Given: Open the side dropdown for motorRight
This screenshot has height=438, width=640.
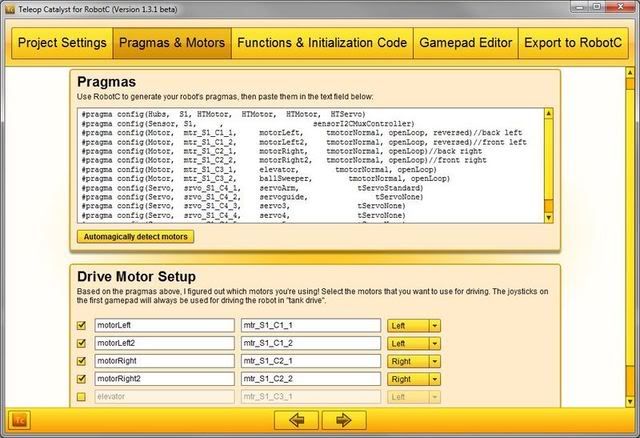Looking at the screenshot, I should coord(434,361).
